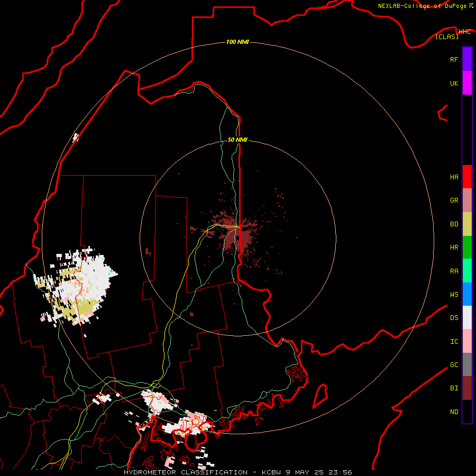Viewport: 476px width, 476px height.
Task: Pick the RA mint green legend swatch
Action: (467, 271)
